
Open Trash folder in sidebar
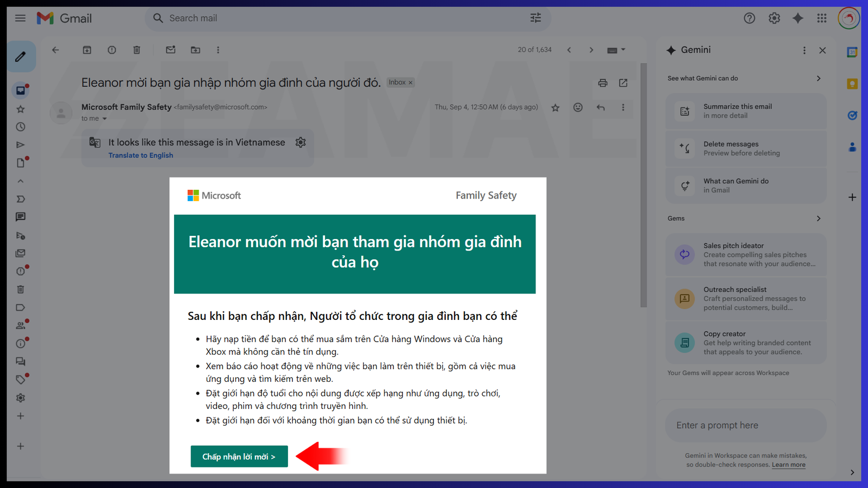[x=21, y=290]
